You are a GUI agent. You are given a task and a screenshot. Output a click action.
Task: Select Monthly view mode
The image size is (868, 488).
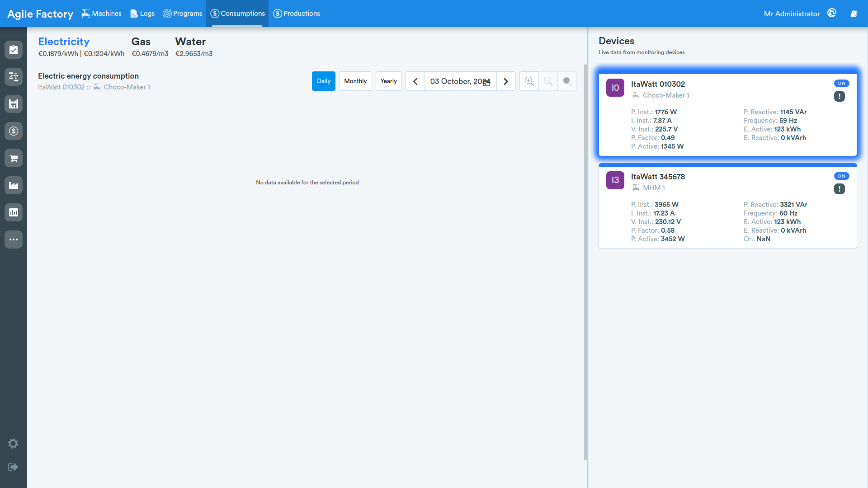[355, 81]
